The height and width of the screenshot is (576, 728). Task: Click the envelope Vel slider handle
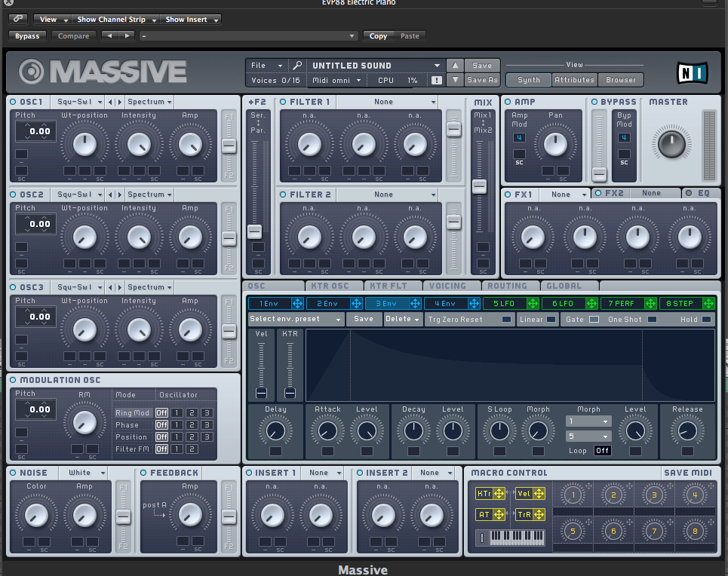261,393
